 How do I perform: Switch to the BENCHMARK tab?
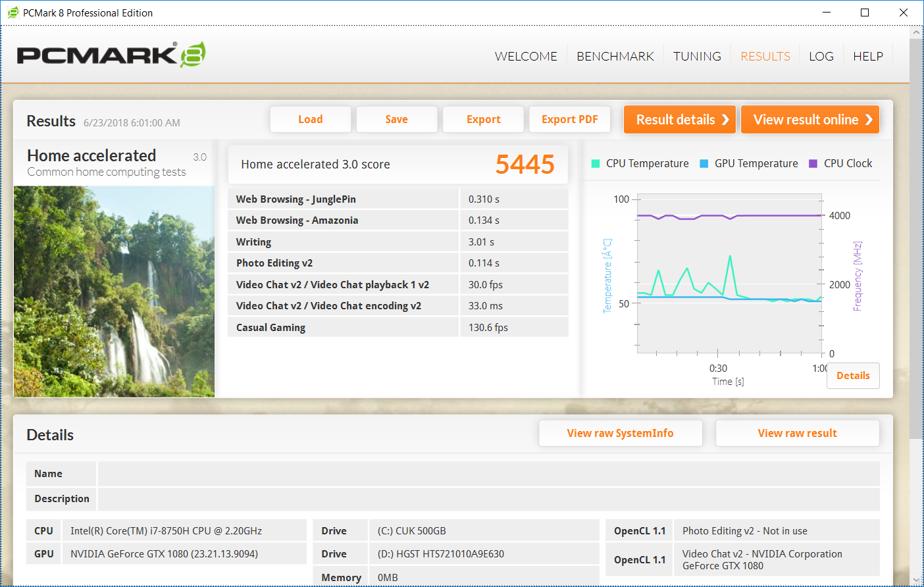point(615,56)
